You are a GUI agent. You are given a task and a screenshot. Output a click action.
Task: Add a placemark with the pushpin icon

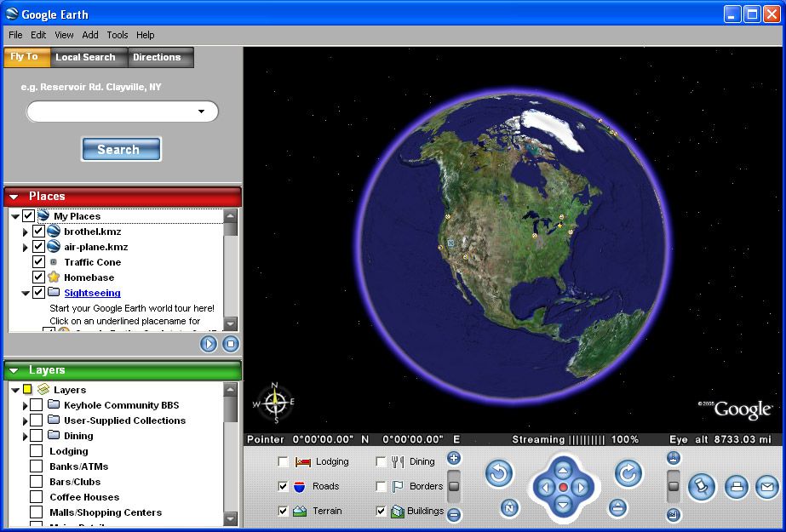click(701, 487)
